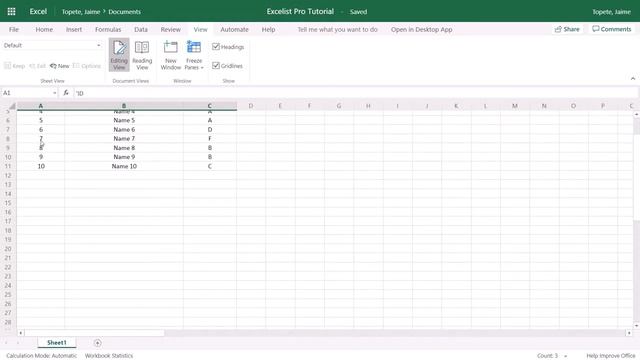Select the Sheet1 tab
The width and height of the screenshot is (640, 360).
pos(57,343)
